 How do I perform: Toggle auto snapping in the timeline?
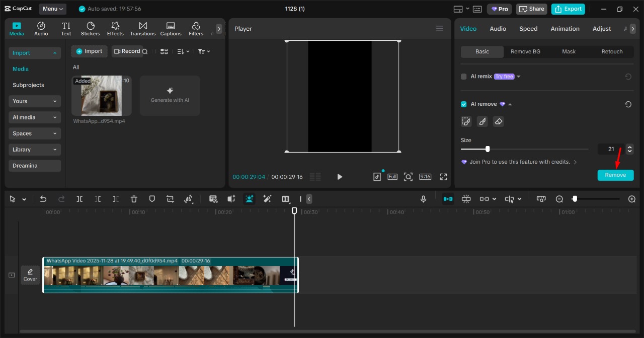(x=448, y=199)
